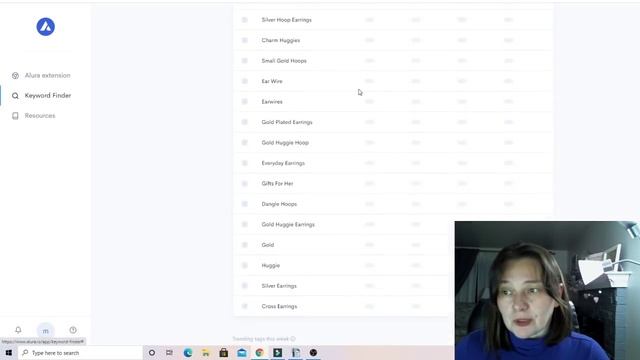The image size is (640, 360).
Task: Click the Trending tags this week info icon
Action: tap(293, 339)
